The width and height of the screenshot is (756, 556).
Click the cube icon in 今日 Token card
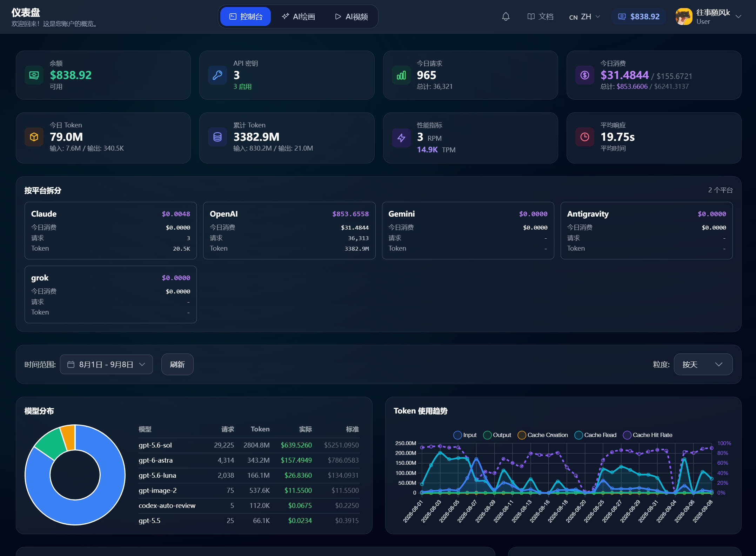(34, 137)
